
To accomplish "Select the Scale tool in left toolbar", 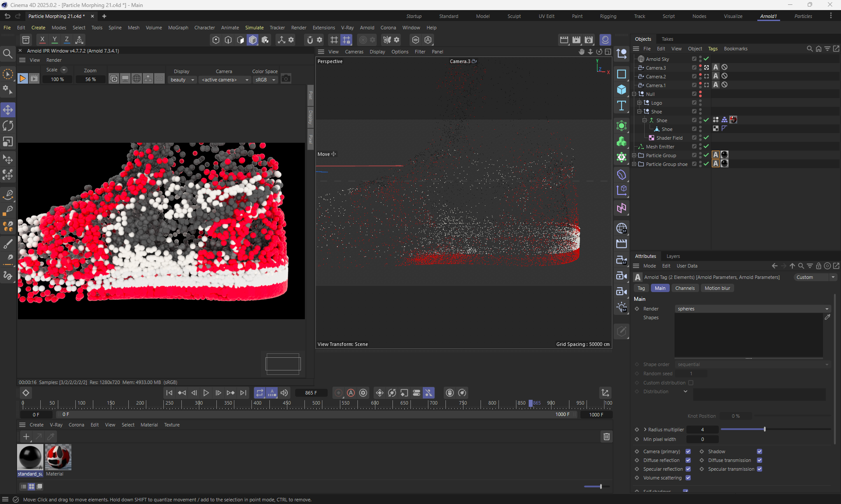I will 8,142.
